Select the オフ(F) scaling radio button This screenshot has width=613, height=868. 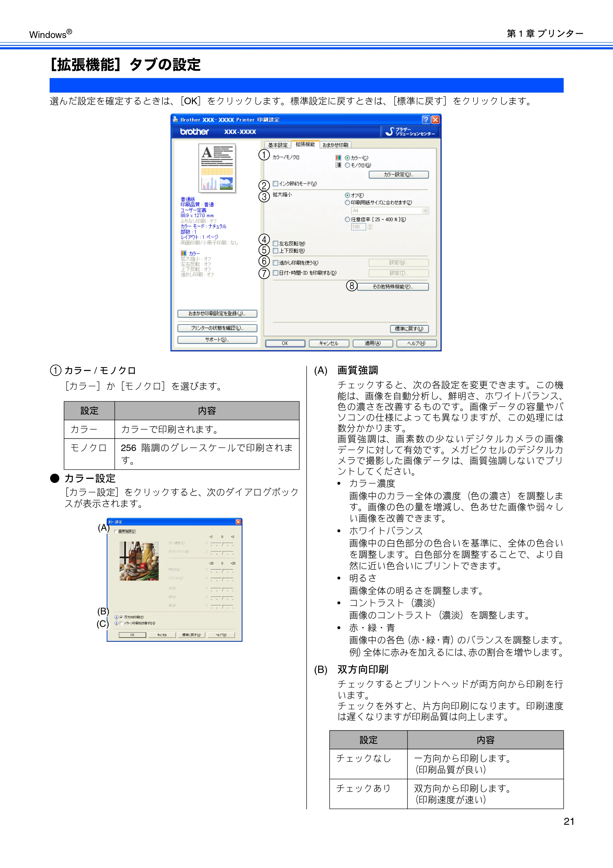347,195
